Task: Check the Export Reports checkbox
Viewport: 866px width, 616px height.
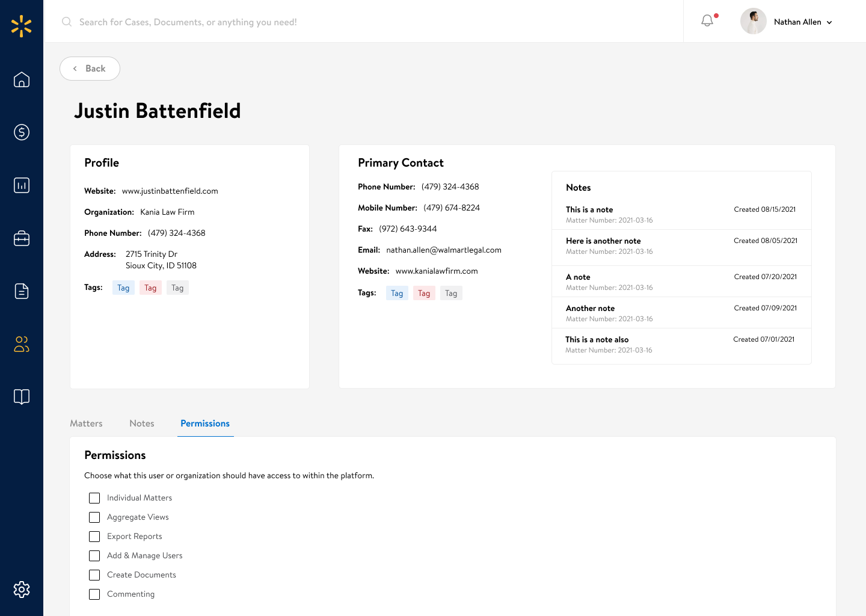Action: (x=94, y=537)
